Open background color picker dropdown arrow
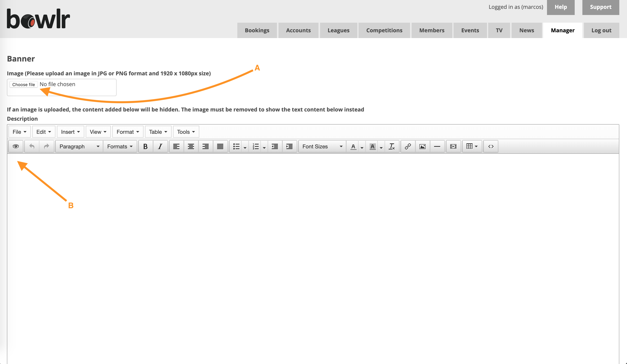This screenshot has width=627, height=364. point(381,147)
